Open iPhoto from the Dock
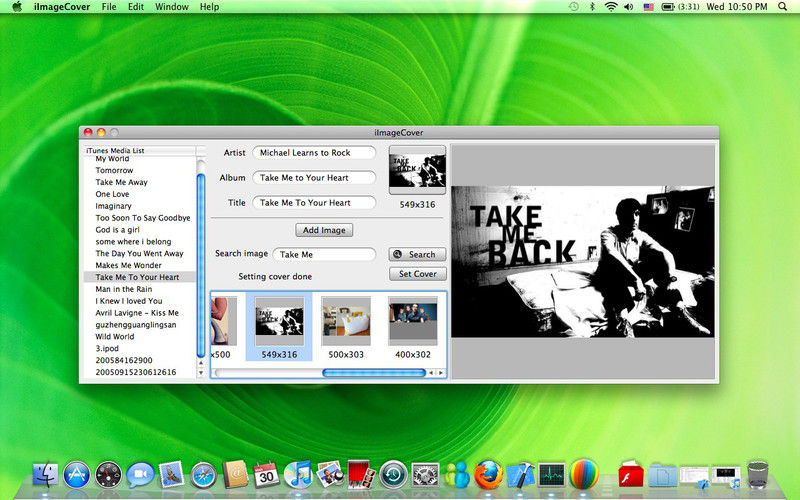The width and height of the screenshot is (800, 500). [x=330, y=474]
